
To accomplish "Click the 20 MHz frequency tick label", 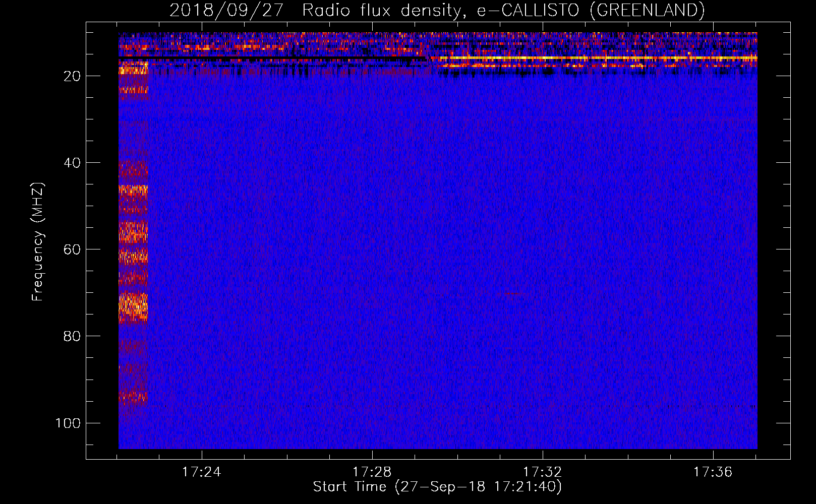I will click(x=72, y=76).
